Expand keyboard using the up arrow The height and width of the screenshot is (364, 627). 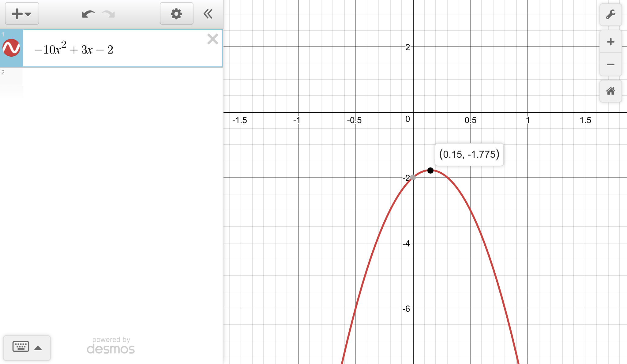click(38, 348)
